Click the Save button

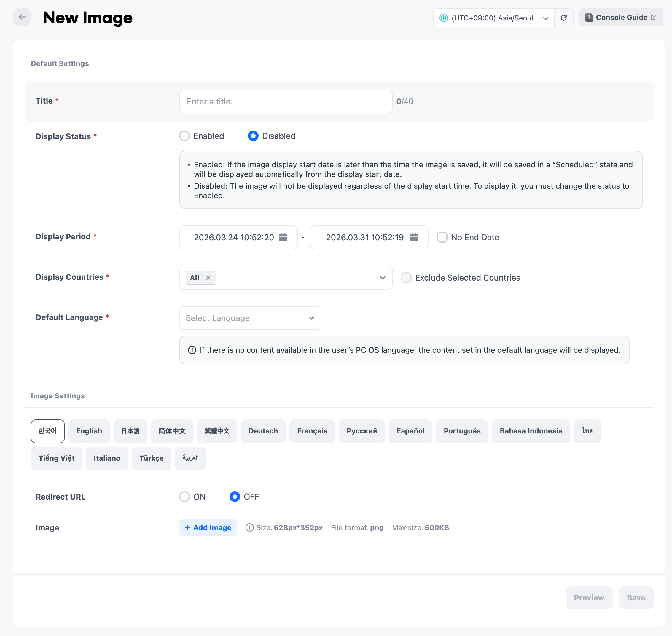pyautogui.click(x=636, y=597)
